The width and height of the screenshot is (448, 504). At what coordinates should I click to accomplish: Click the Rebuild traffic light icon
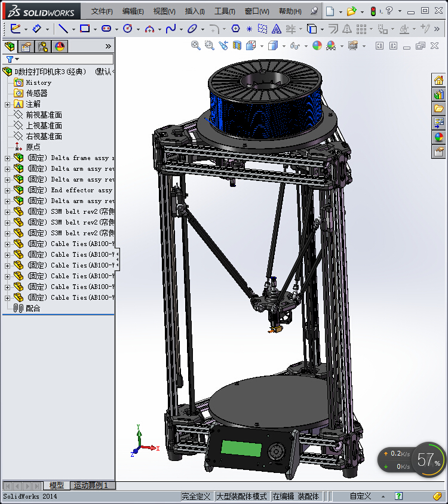(373, 11)
